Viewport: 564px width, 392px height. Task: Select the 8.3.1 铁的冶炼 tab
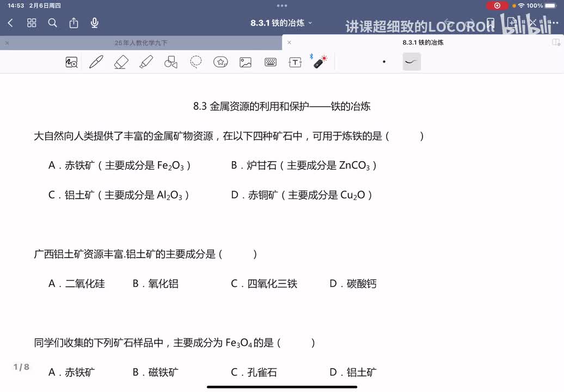coord(423,42)
